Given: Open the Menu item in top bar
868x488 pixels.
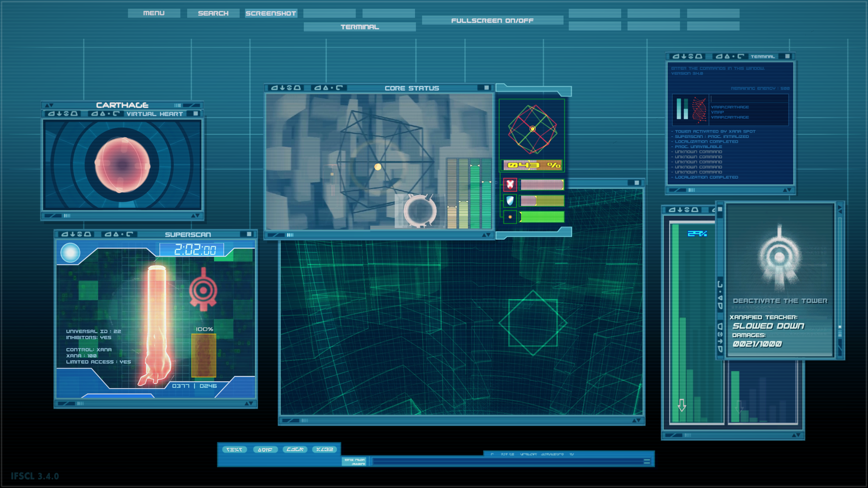Looking at the screenshot, I should coord(154,13).
